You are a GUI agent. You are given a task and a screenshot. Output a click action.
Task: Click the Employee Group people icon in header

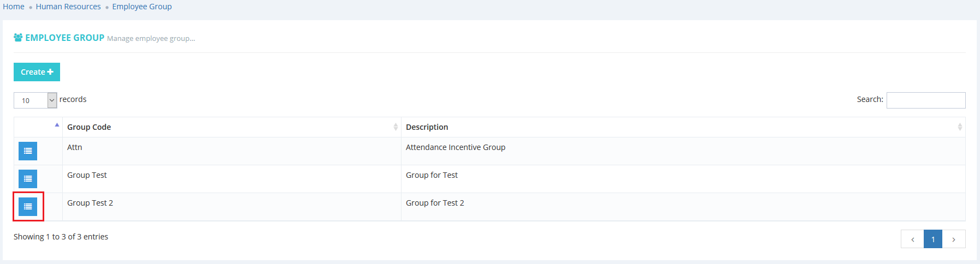tap(18, 38)
